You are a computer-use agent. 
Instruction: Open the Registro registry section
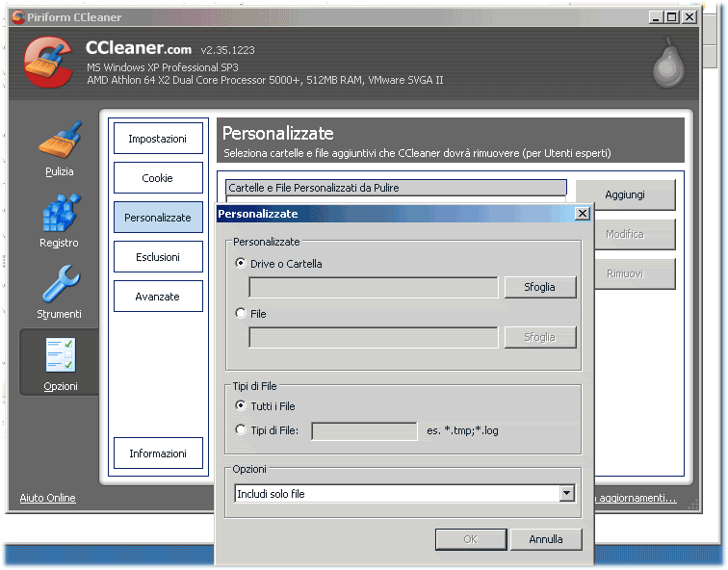pos(60,220)
